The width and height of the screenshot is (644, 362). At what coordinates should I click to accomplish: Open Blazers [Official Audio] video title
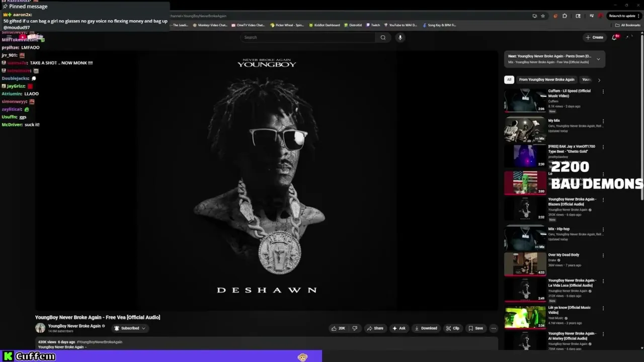tap(572, 202)
